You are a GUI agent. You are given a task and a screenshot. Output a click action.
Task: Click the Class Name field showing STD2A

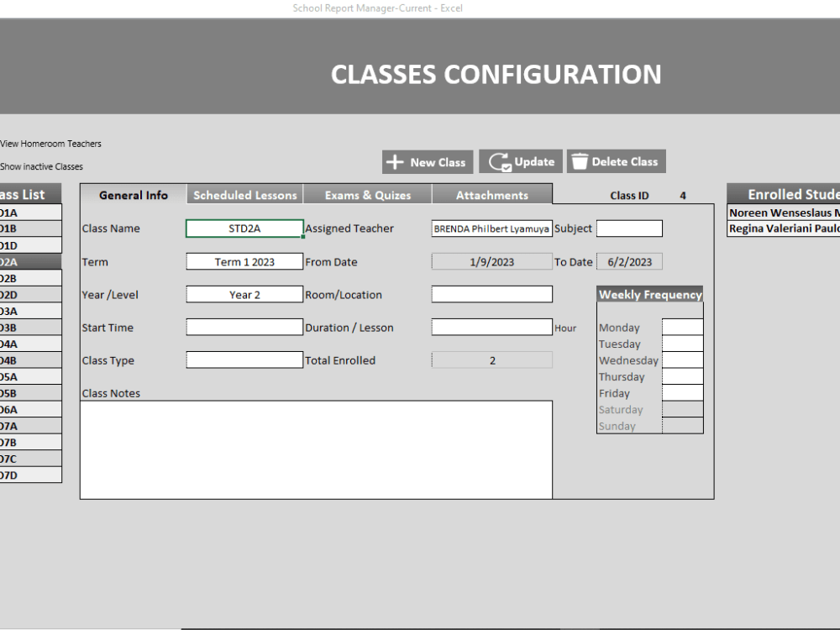coord(244,228)
